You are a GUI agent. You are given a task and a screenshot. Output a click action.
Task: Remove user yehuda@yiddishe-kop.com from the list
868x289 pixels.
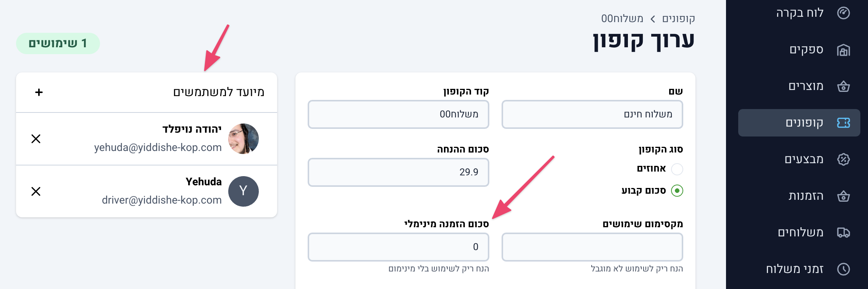click(x=36, y=139)
